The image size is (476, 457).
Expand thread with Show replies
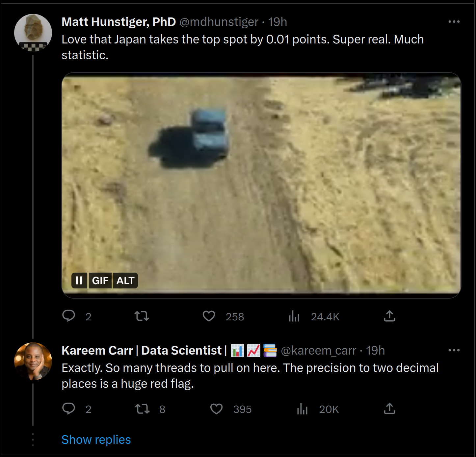click(x=96, y=440)
